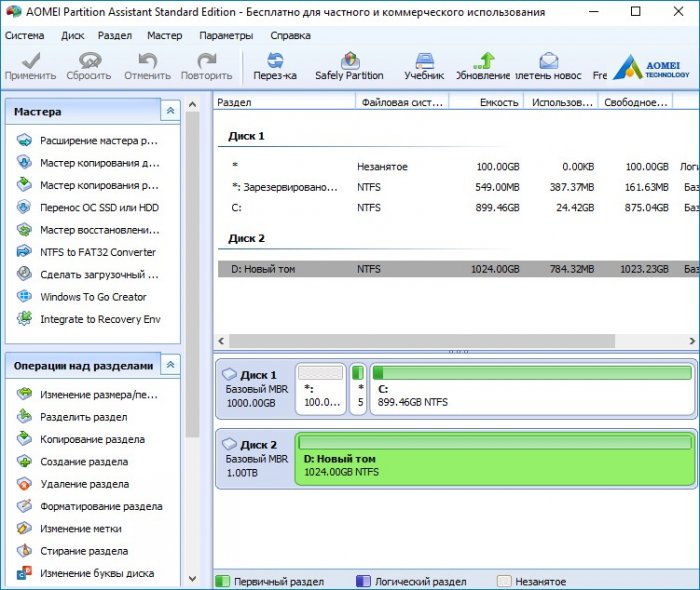Select Диск 1 Базовый MBR label
The height and width of the screenshot is (590, 700).
pos(255,389)
